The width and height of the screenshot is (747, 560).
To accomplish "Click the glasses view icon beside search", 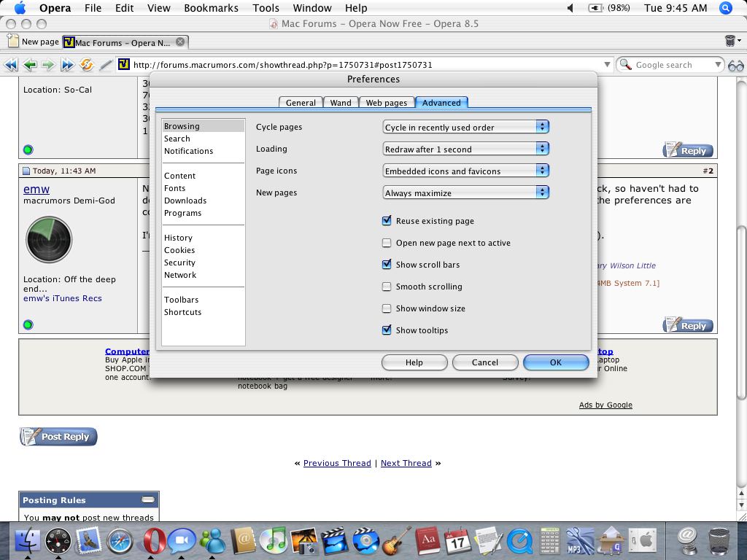I will (x=735, y=65).
